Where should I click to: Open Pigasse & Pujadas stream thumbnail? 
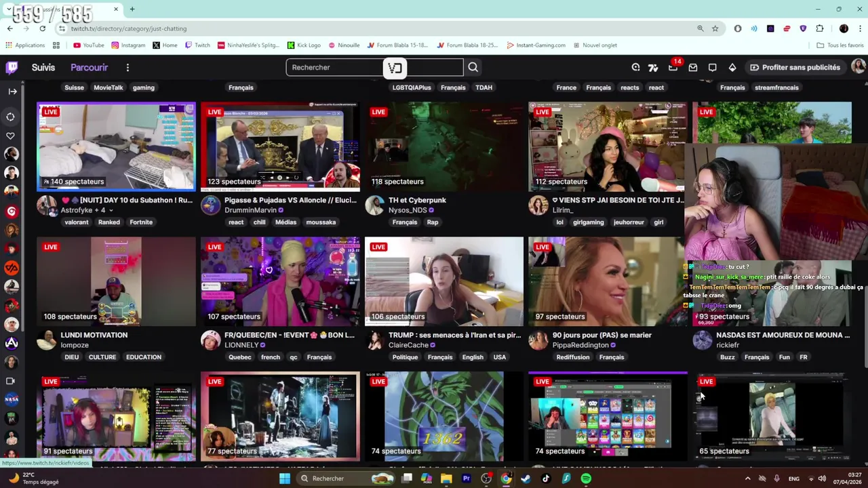tap(280, 146)
